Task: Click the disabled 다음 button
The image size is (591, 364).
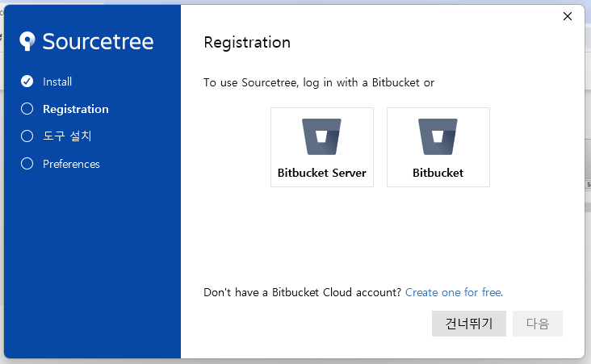Action: click(x=538, y=324)
